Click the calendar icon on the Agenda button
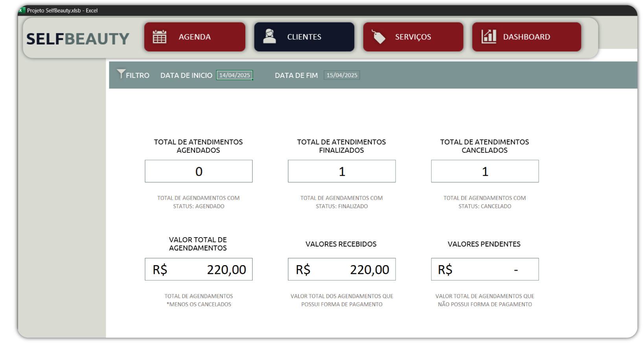Viewport: 644px width, 356px height. [160, 37]
